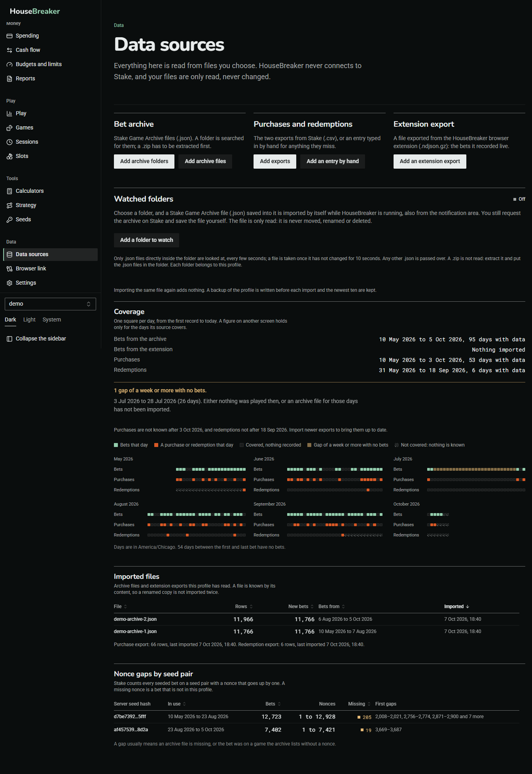Select the Games icon in the sidebar
Screen dimensions: 532x774
click(x=9, y=128)
